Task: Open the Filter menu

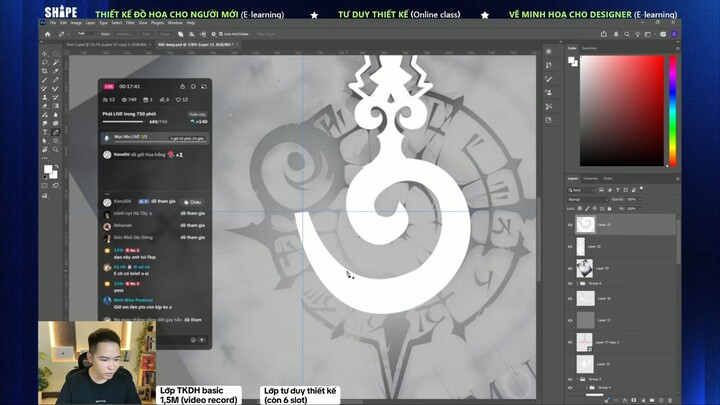Action: pos(130,22)
